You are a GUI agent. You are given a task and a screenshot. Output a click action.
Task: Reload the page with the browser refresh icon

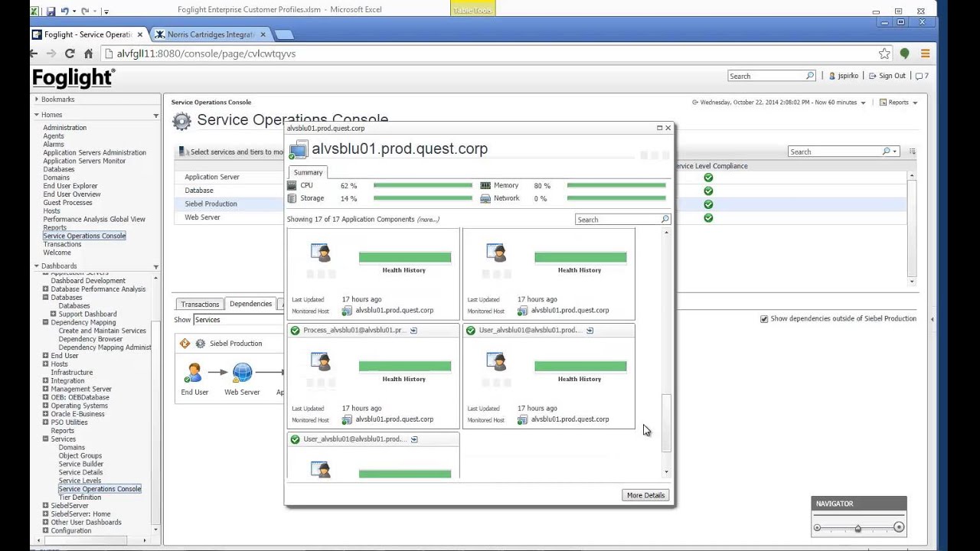click(70, 54)
